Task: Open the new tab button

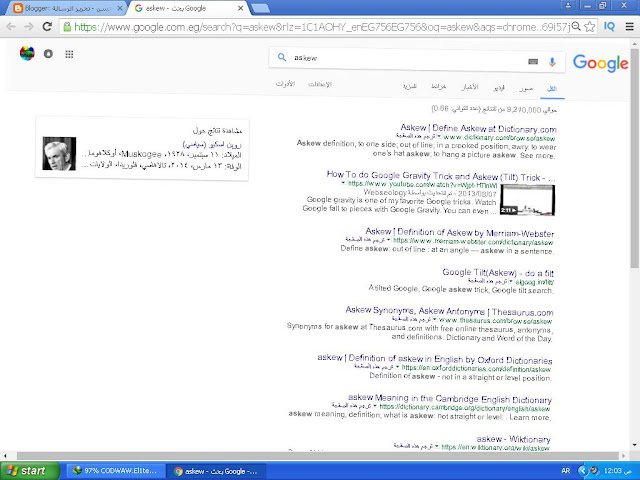Action: [260, 8]
